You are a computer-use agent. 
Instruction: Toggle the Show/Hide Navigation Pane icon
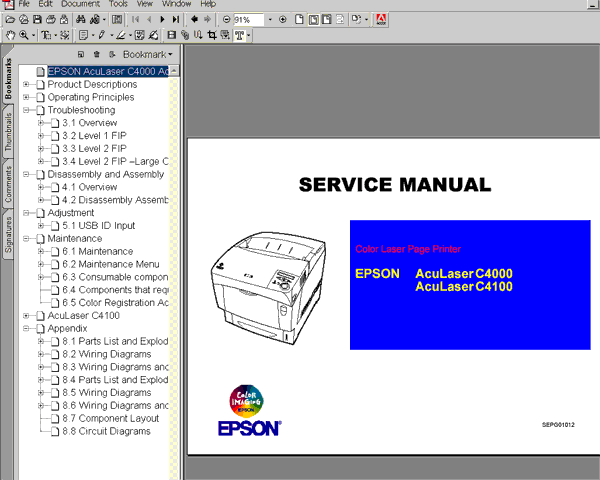click(x=117, y=20)
